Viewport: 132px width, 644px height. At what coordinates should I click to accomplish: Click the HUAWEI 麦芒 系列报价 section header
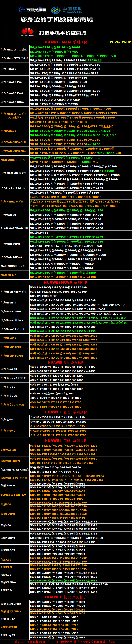tap(66, 412)
